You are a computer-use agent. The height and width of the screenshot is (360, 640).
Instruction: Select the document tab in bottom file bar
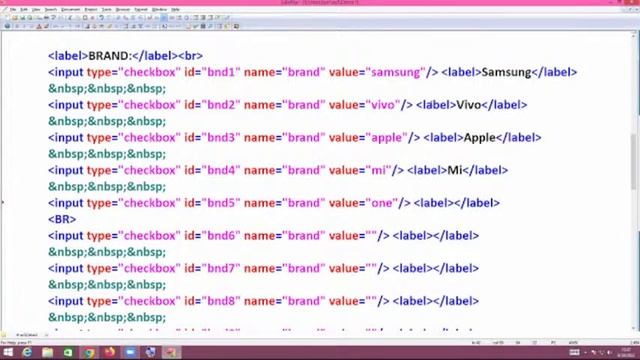click(27, 335)
